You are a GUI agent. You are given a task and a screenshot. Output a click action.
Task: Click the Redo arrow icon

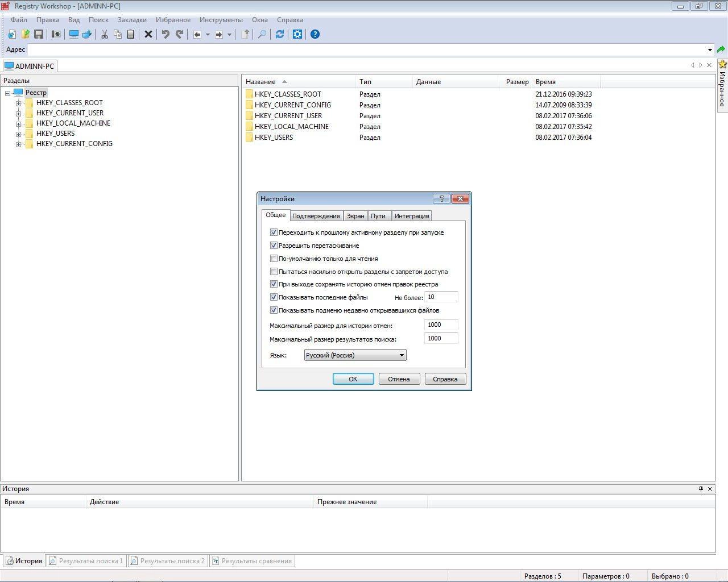point(179,34)
